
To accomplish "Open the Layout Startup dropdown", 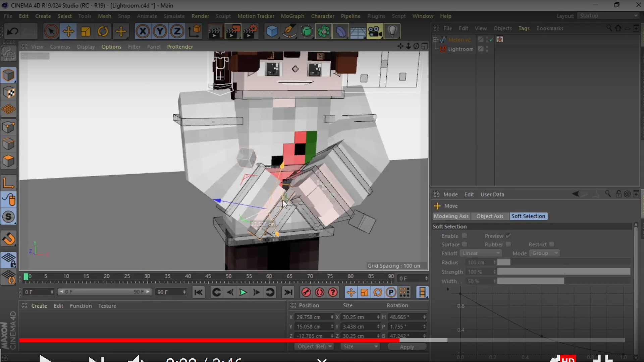I will 608,16.
